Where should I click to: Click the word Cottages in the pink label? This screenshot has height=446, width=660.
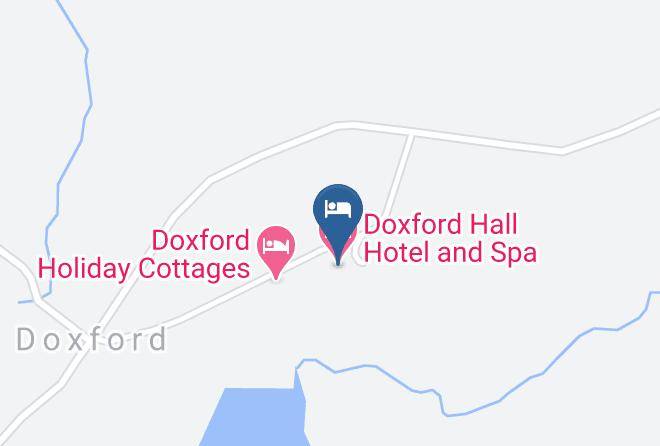coord(194,269)
